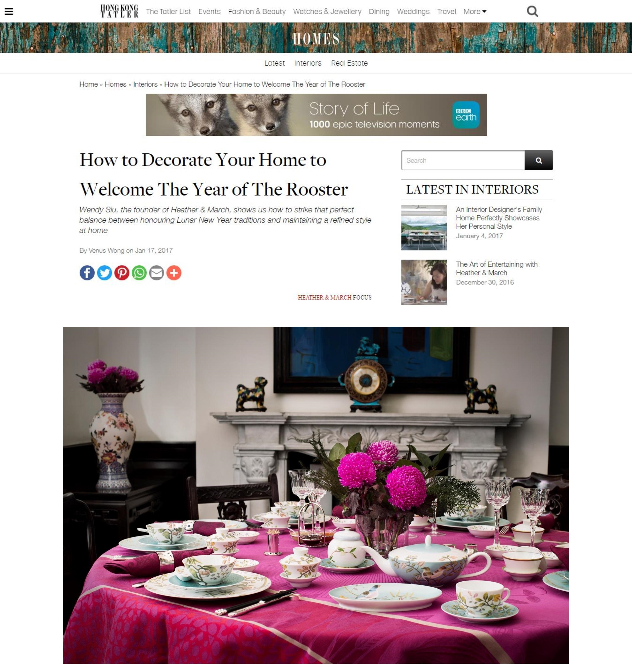Share article on Facebook
The width and height of the screenshot is (632, 672).
[x=87, y=273]
